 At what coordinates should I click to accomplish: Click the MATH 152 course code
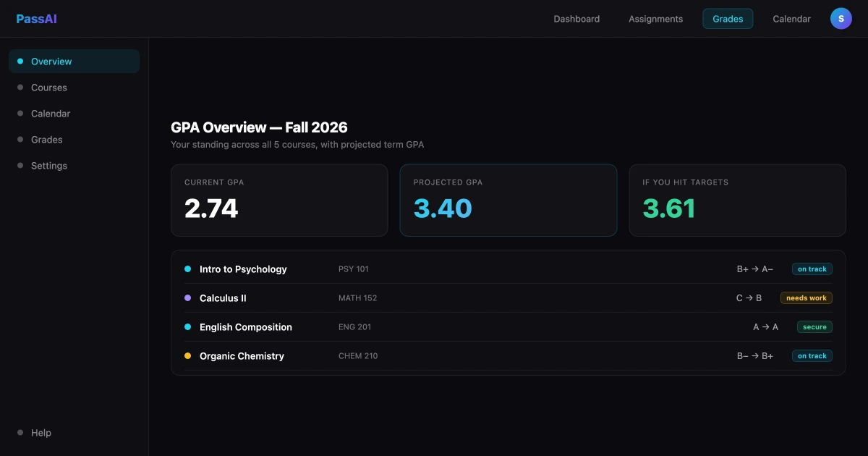tap(358, 298)
